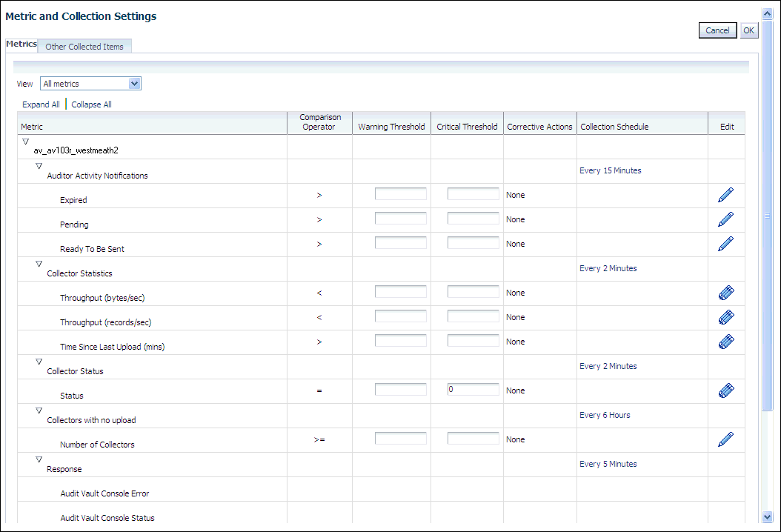Viewport: 781px width, 532px height.
Task: Edit the Pending metric pencil icon
Action: tap(725, 219)
